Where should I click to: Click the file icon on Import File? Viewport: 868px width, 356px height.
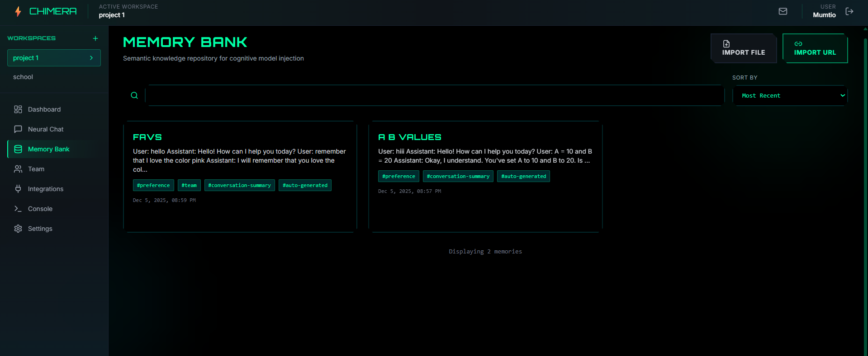(x=726, y=44)
